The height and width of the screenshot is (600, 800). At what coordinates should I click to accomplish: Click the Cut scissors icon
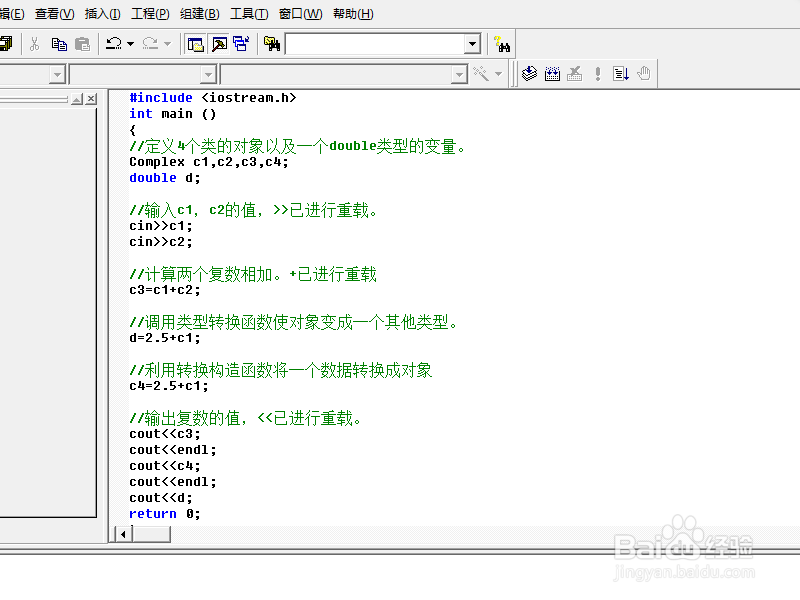point(34,44)
